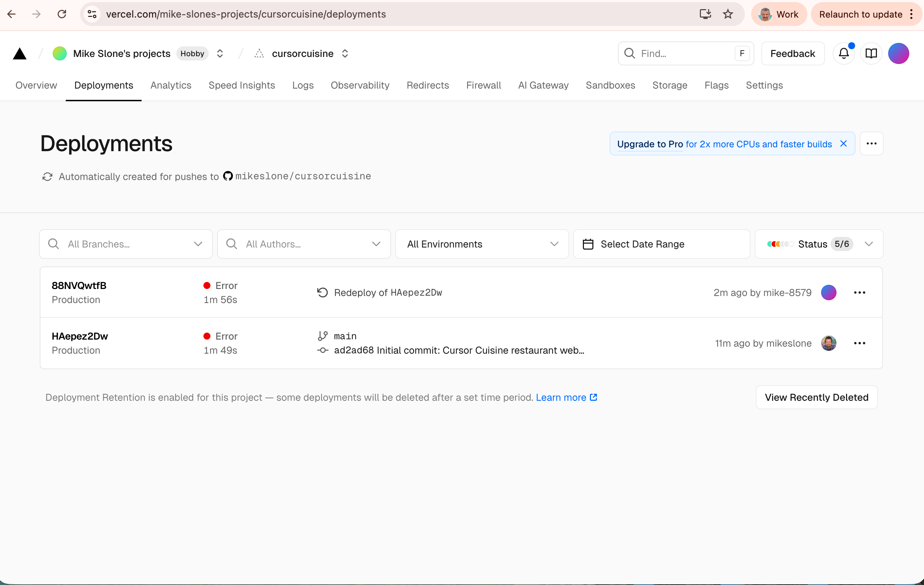Open the documentation book icon

[871, 53]
